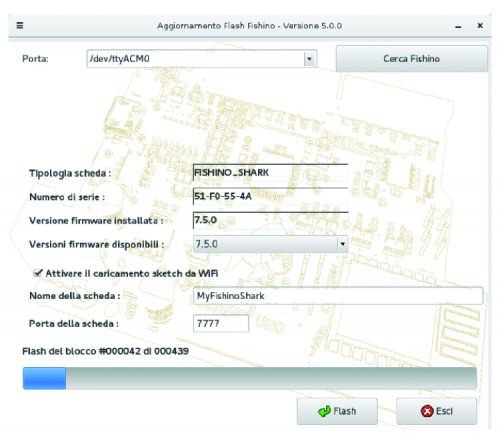Open the 7.5.0 available firmware combo box
This screenshot has width=500, height=443.
pyautogui.click(x=270, y=244)
